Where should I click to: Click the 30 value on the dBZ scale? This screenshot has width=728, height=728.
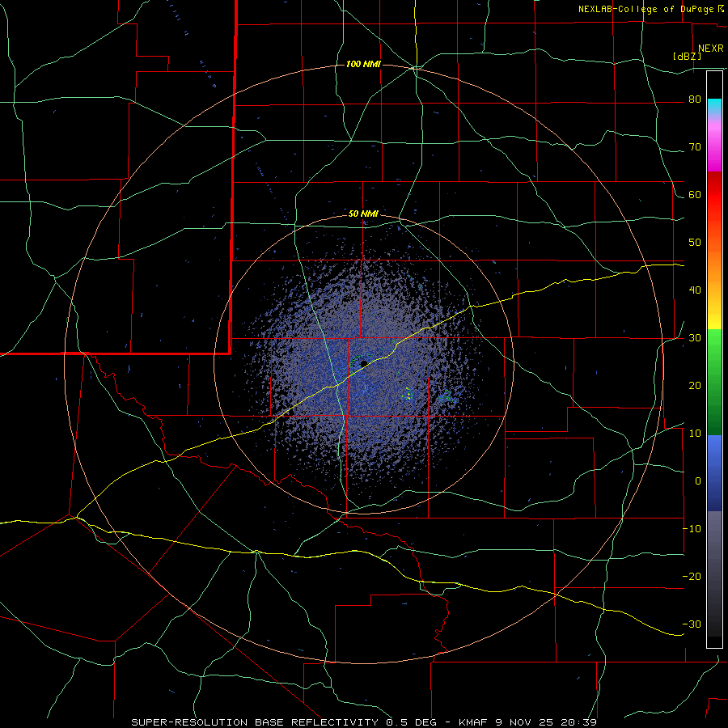pos(695,338)
